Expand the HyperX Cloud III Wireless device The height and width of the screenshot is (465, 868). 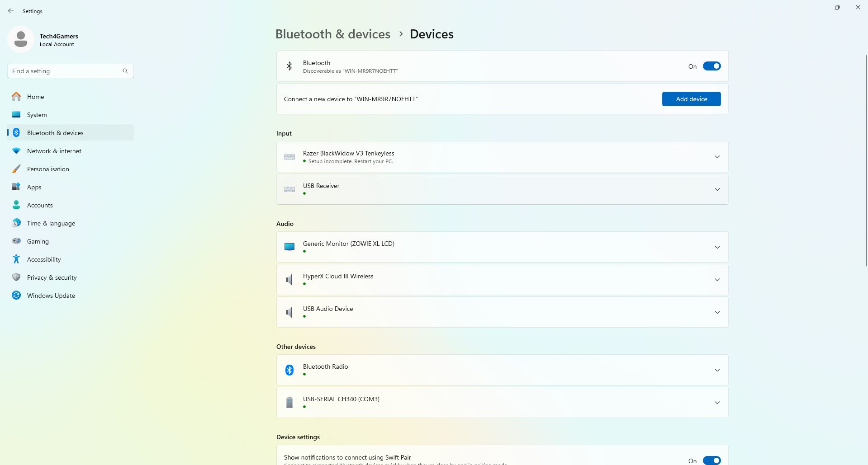pyautogui.click(x=717, y=279)
